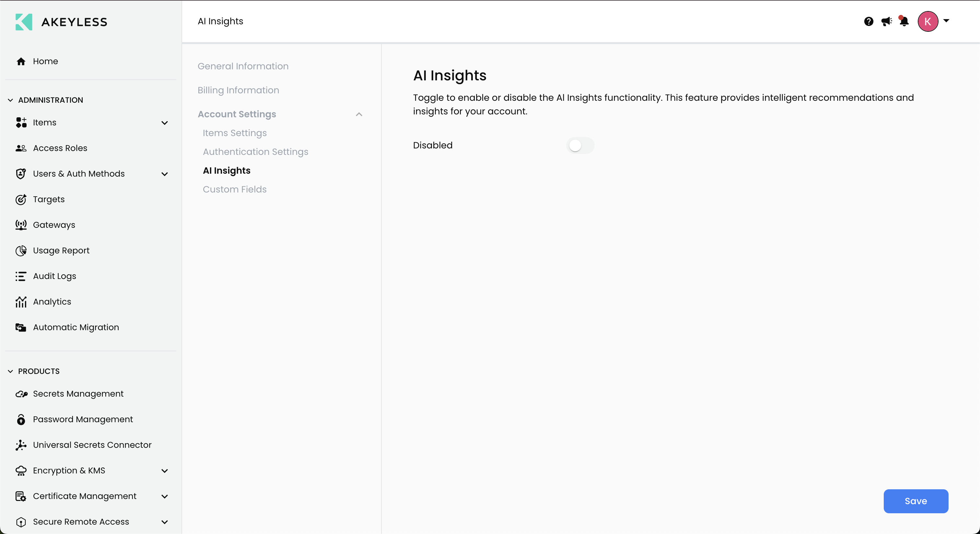Open the announcements megaphone icon
This screenshot has width=980, height=534.
tap(886, 21)
